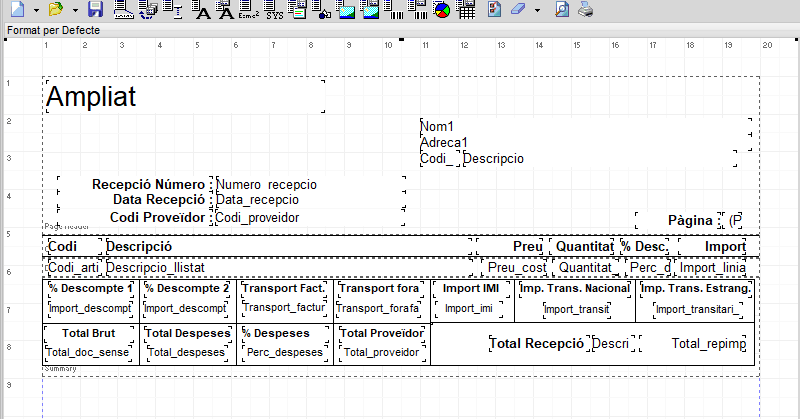The height and width of the screenshot is (419, 800).
Task: Select the 'Descripcio_llistat' detail field
Action: [x=290, y=267]
